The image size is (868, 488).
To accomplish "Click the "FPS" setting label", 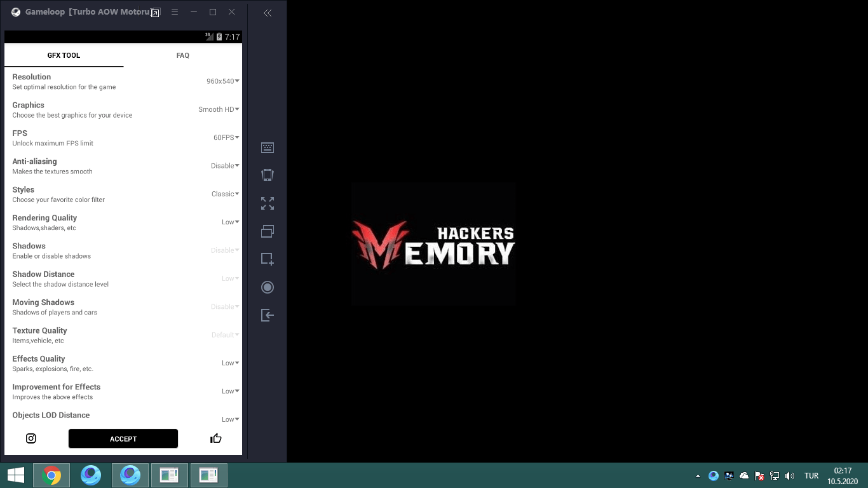I will tap(20, 133).
